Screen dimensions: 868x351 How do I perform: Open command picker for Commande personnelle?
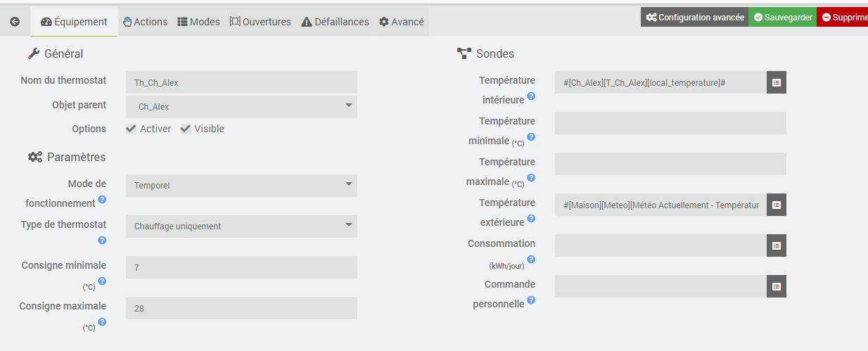coord(777,286)
